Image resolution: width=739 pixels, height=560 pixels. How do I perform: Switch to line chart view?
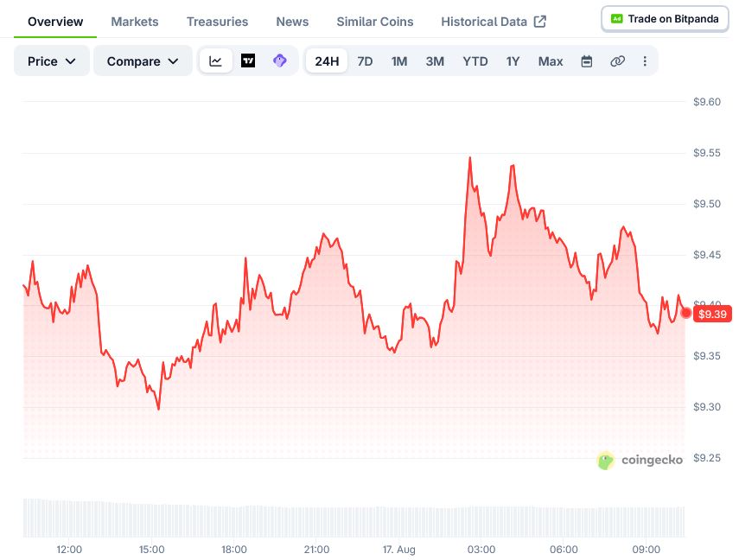point(215,60)
